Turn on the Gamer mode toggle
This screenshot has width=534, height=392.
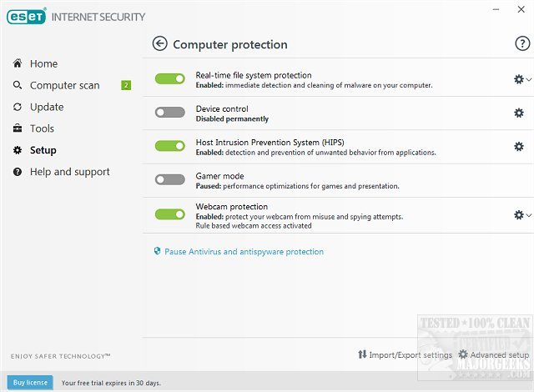click(170, 180)
